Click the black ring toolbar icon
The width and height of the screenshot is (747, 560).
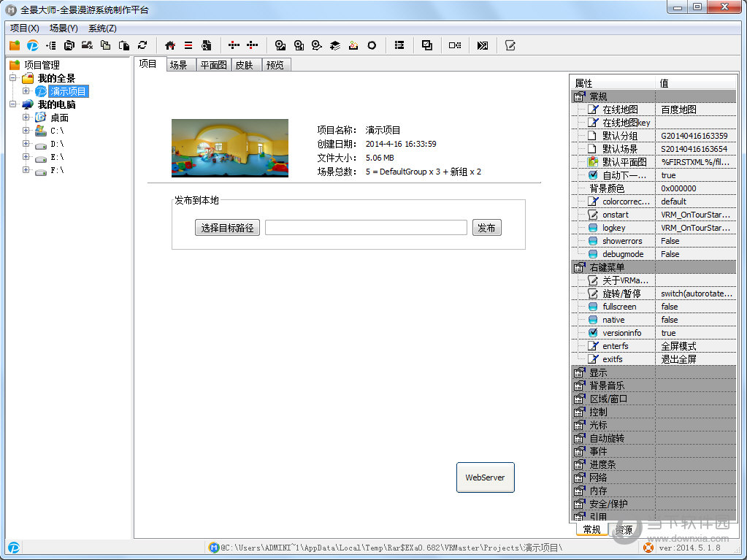coord(372,45)
